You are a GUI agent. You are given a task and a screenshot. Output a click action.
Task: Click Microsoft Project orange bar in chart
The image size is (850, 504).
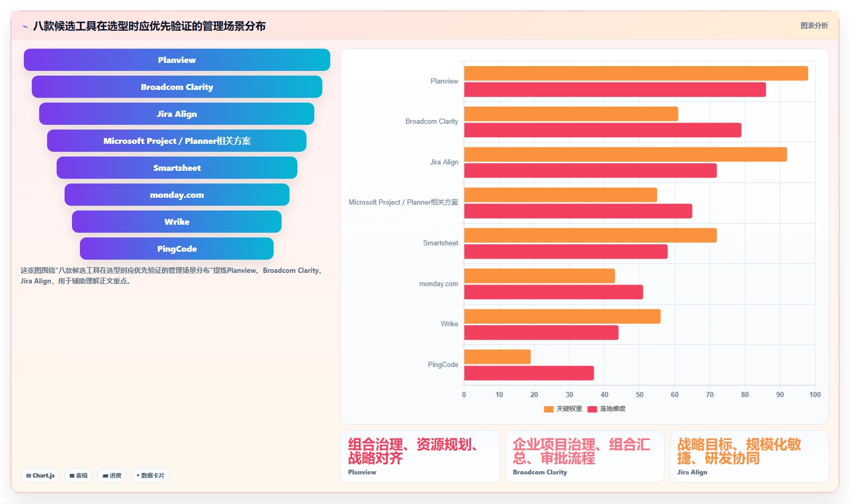(x=560, y=195)
